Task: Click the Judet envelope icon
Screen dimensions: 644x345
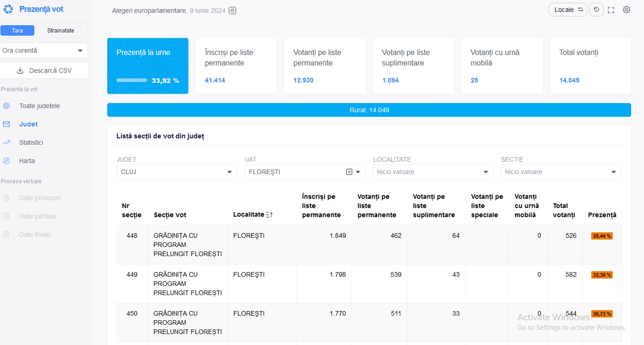Action: (x=6, y=124)
